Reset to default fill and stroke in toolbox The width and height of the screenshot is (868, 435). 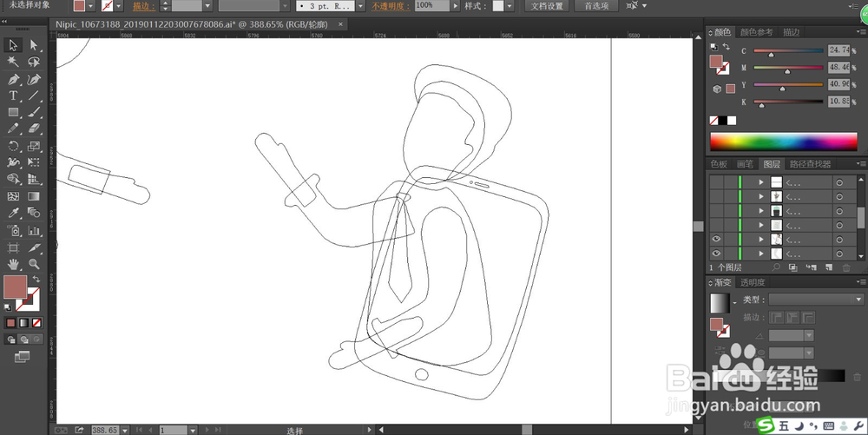pyautogui.click(x=8, y=307)
